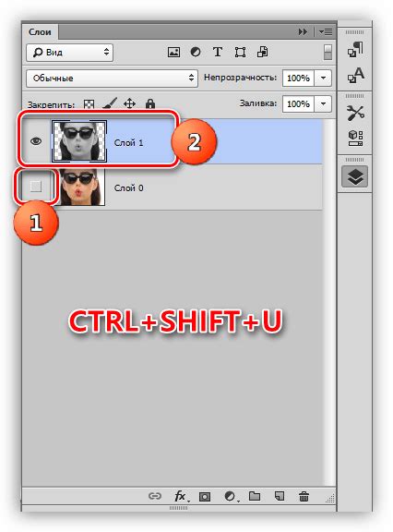
Task: Select the Слой 0 layer thumbnail
Action: click(x=79, y=187)
